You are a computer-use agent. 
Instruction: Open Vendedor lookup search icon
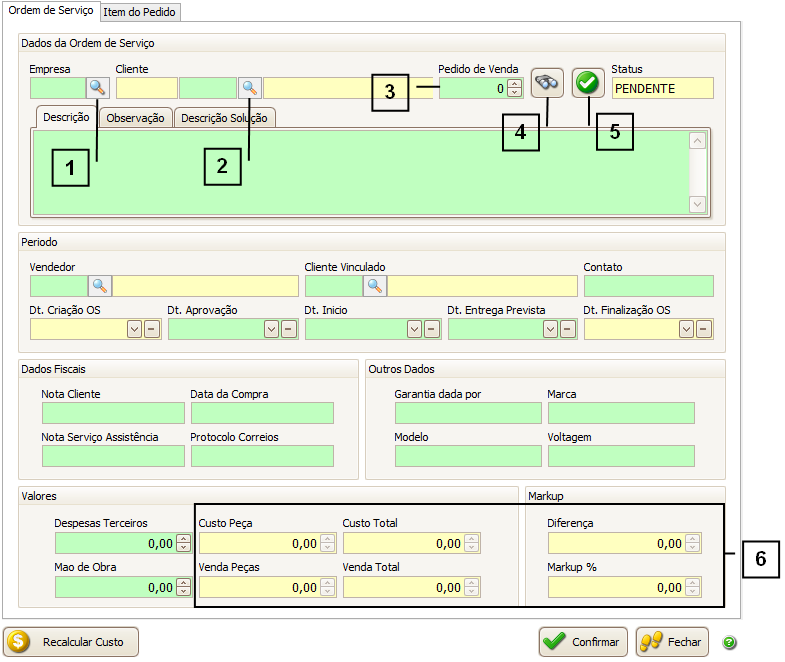100,286
